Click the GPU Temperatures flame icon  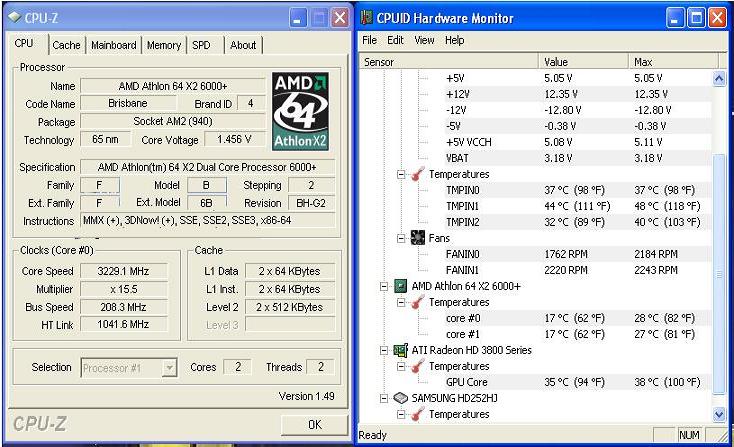[418, 366]
